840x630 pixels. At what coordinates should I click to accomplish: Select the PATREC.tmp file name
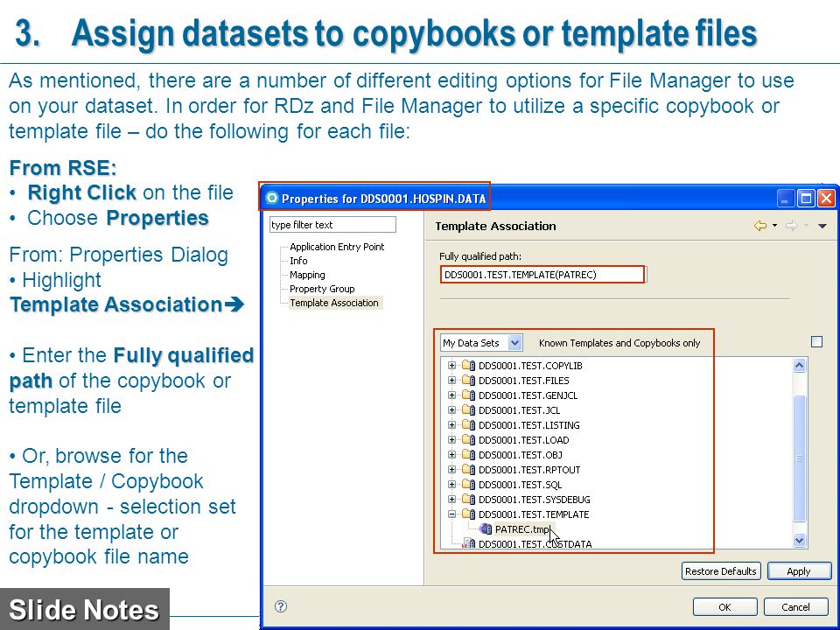[x=522, y=529]
